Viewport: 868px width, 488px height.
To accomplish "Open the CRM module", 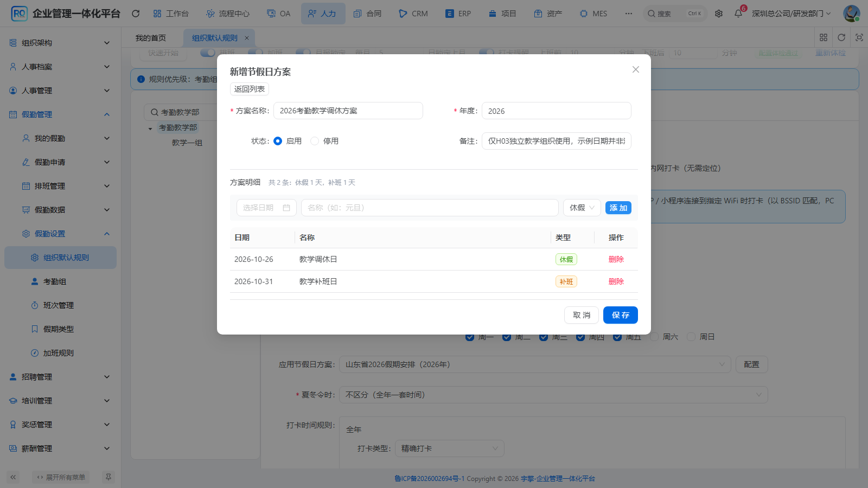I will point(413,14).
